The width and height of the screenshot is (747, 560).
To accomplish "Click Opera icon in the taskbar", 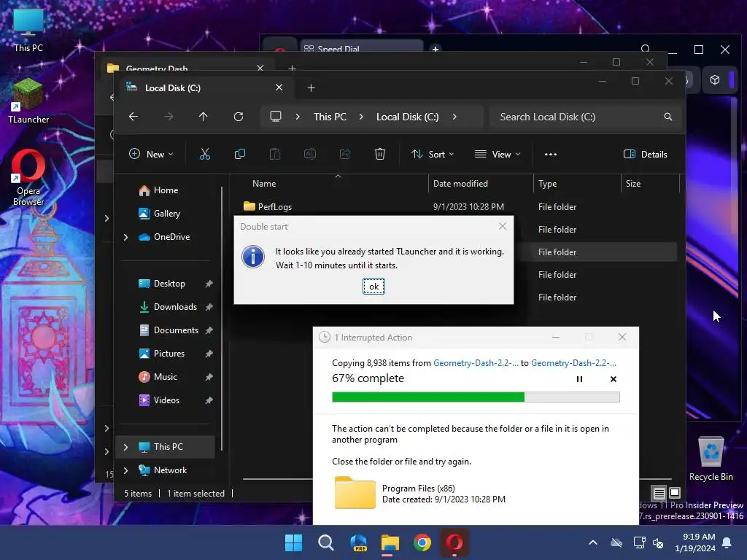I will click(454, 542).
